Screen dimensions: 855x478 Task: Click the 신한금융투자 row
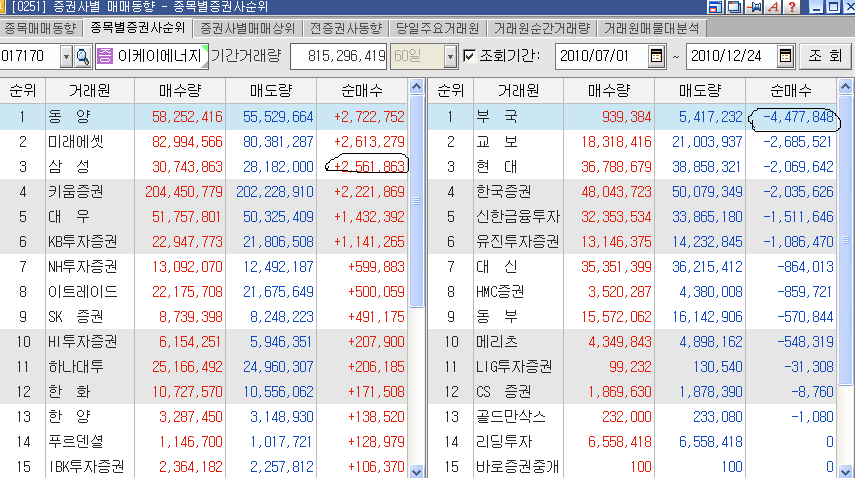tap(632, 217)
